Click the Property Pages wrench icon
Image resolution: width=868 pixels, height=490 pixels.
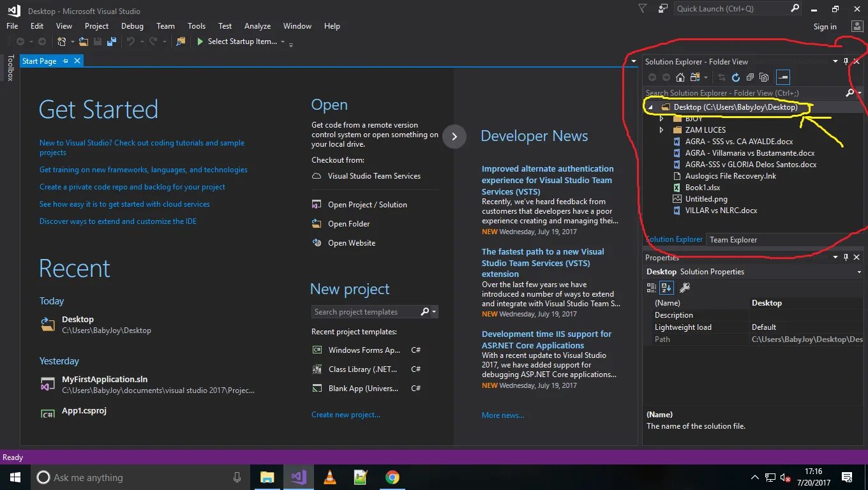(x=684, y=288)
